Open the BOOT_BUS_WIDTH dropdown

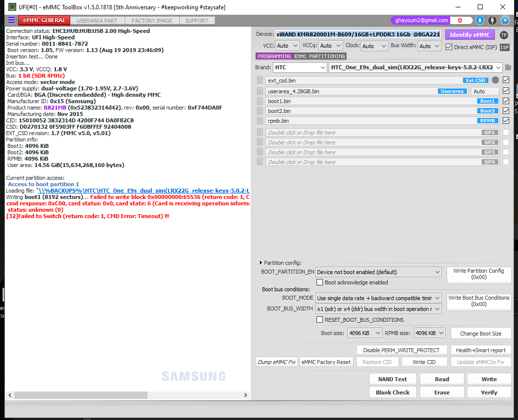point(378,309)
